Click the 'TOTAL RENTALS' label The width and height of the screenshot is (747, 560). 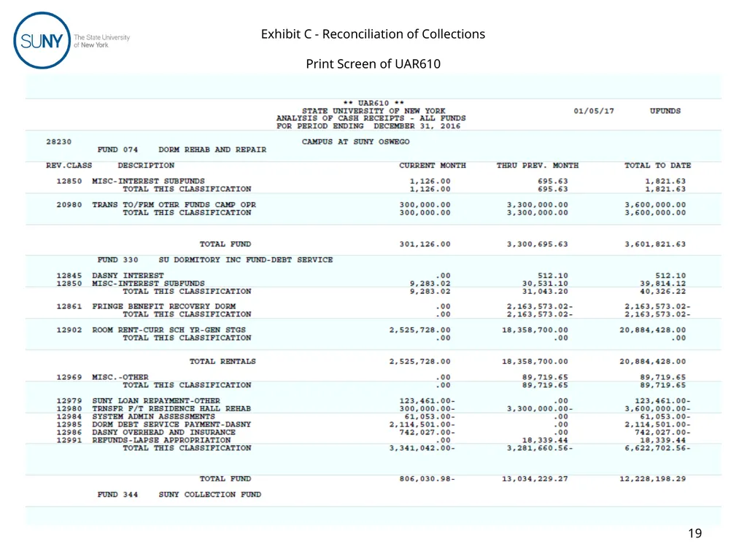222,362
